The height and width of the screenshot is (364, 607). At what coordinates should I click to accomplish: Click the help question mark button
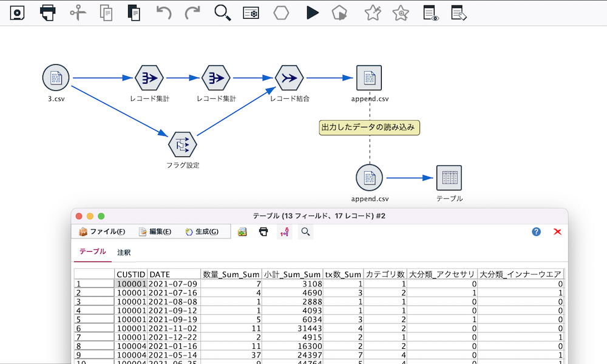[x=535, y=231]
